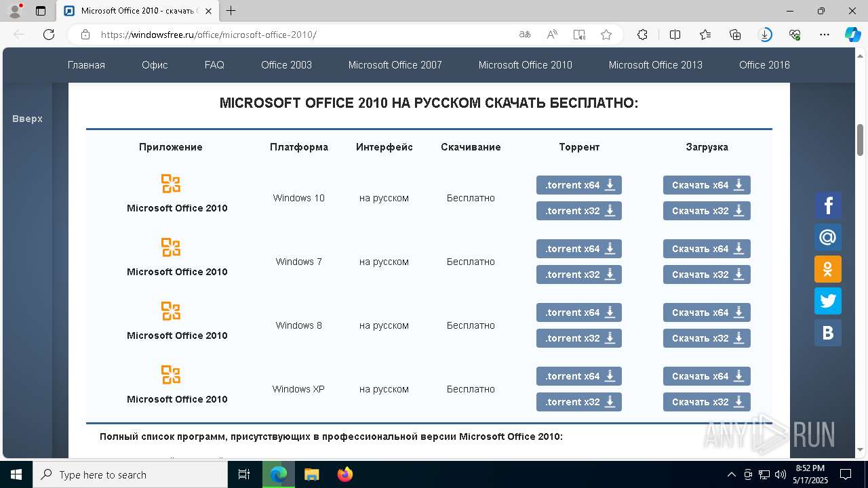Download .torrent x64 for Windows XP
868x488 pixels.
579,376
